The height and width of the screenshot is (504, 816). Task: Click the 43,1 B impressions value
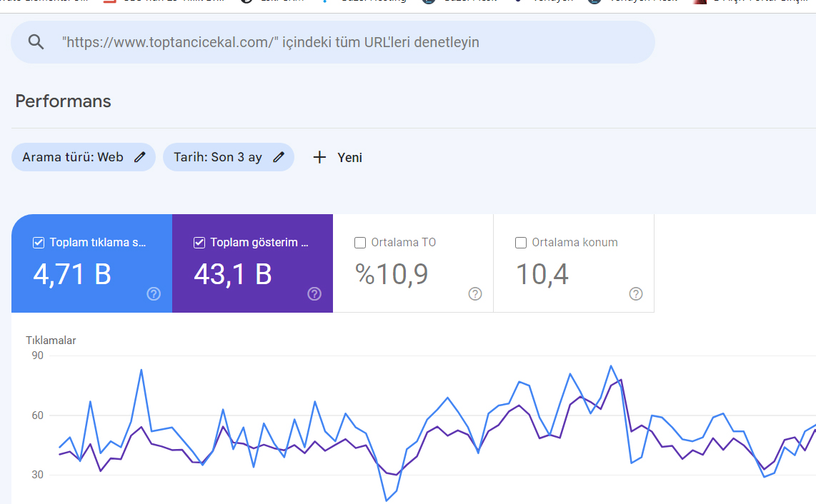[x=233, y=274]
